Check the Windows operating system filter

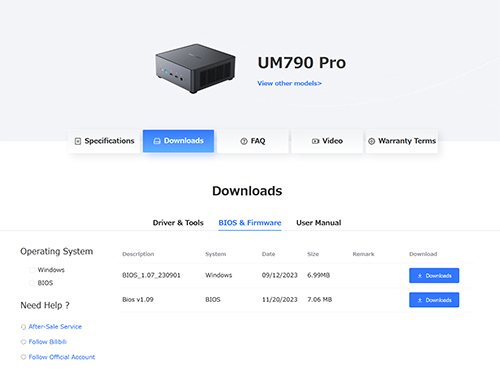pos(32,270)
